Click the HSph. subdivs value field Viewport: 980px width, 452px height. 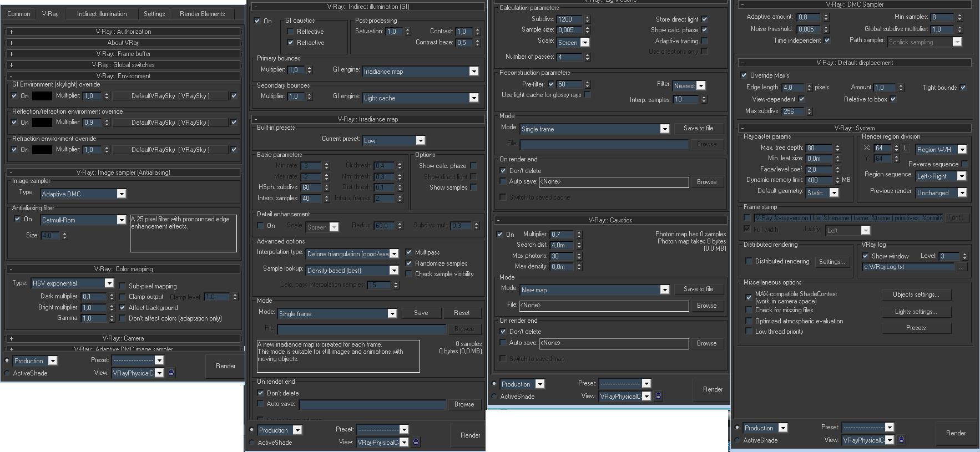click(x=311, y=187)
